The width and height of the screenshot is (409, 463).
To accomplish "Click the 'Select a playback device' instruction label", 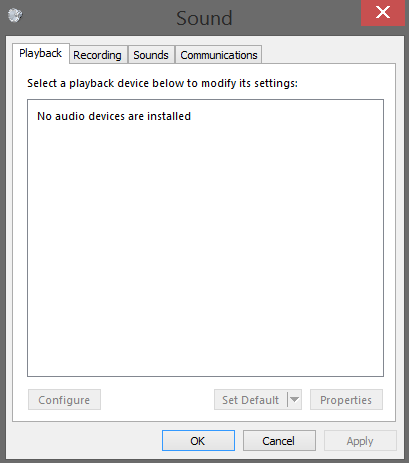I will tap(162, 83).
